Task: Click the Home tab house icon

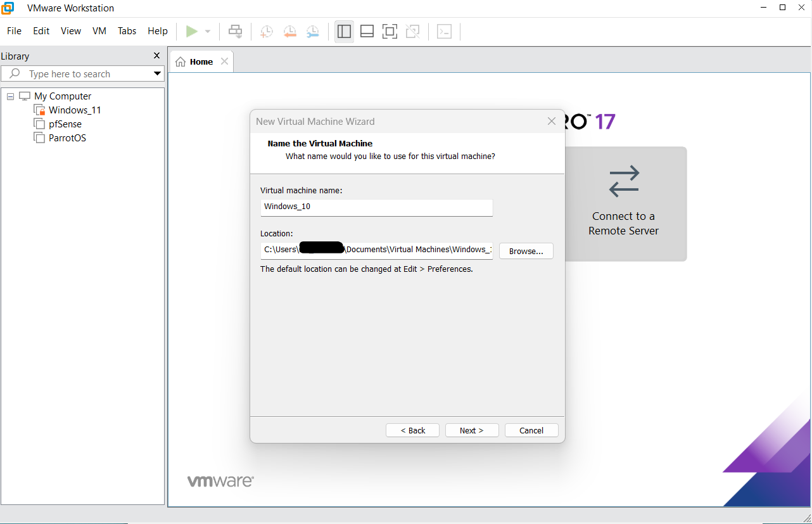Action: tap(181, 61)
